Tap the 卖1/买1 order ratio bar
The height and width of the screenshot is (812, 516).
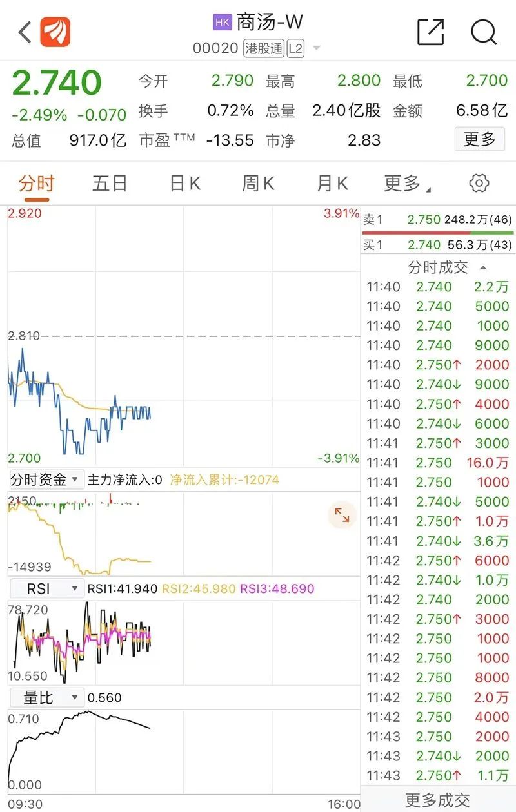pyautogui.click(x=438, y=232)
